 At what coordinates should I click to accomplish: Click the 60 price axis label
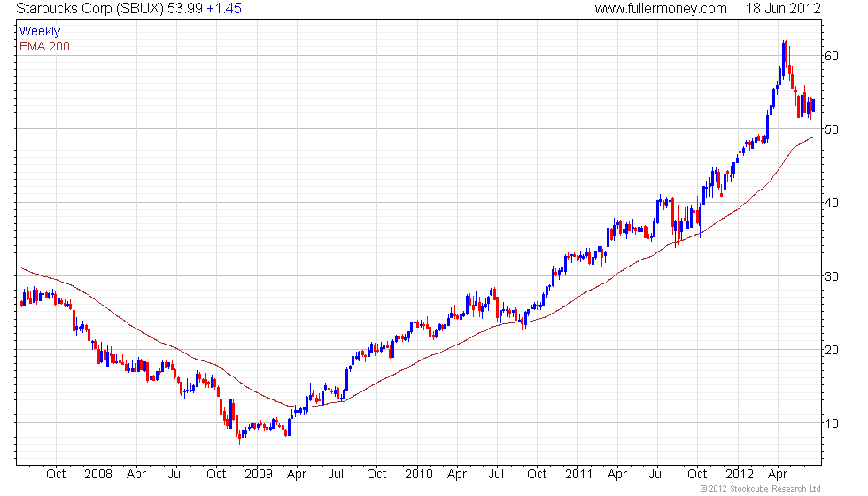pos(832,56)
